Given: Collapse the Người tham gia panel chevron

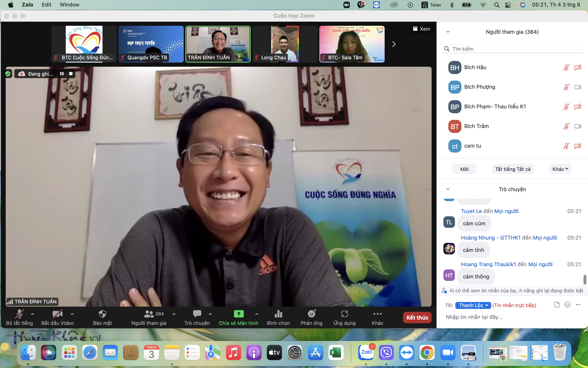Looking at the screenshot, I should (448, 32).
